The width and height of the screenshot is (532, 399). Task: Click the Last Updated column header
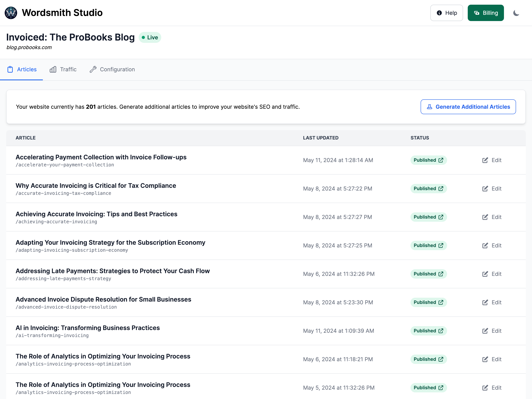click(320, 138)
